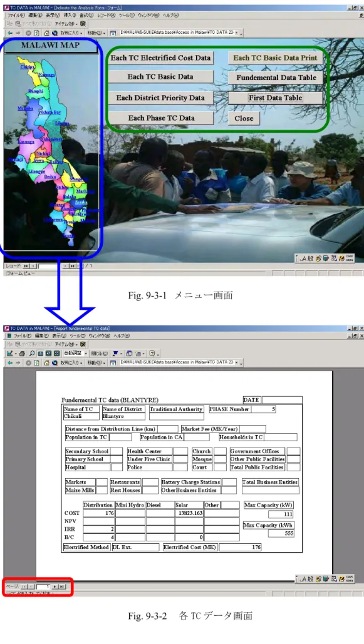Open ツール(T) menu in the Report window
364x644 pixels.
tap(77, 336)
